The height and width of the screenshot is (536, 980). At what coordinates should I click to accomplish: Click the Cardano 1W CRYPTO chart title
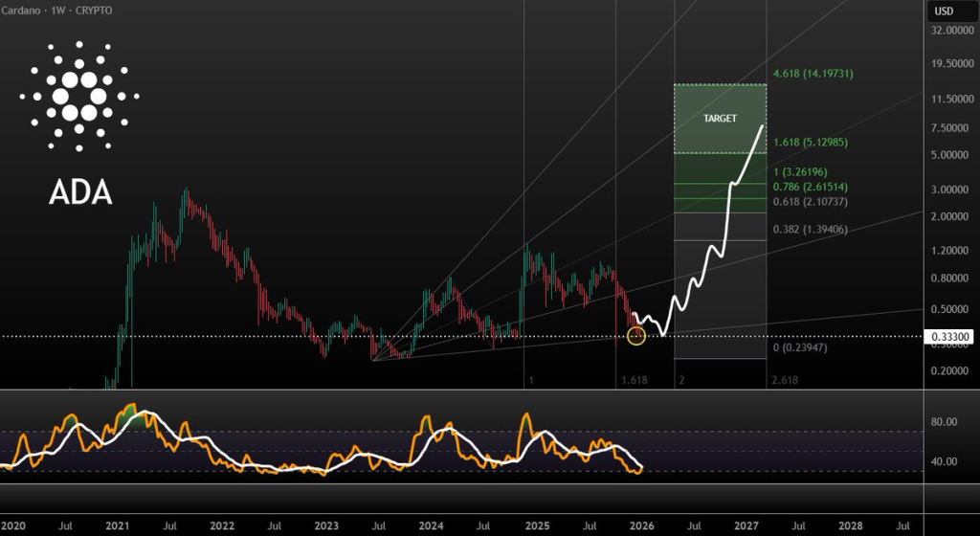point(58,11)
